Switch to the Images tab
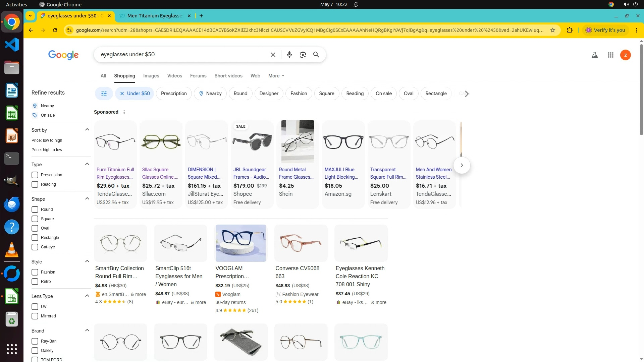 pyautogui.click(x=151, y=76)
